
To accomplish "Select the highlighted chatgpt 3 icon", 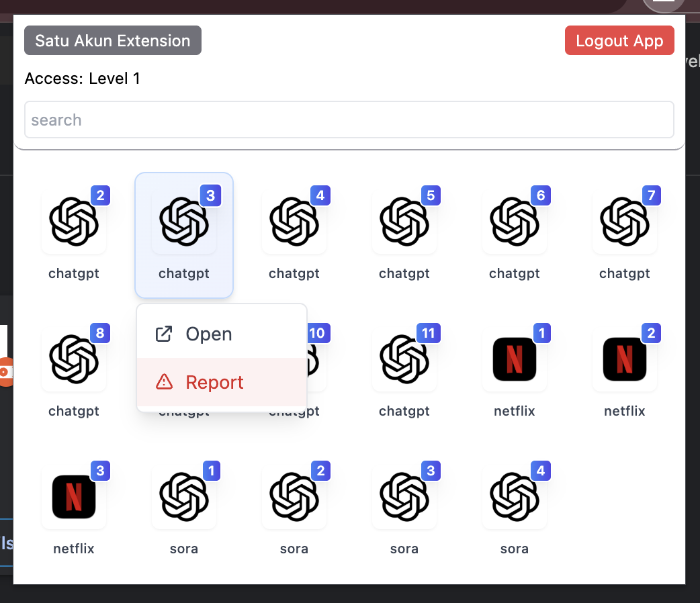I will click(x=184, y=222).
